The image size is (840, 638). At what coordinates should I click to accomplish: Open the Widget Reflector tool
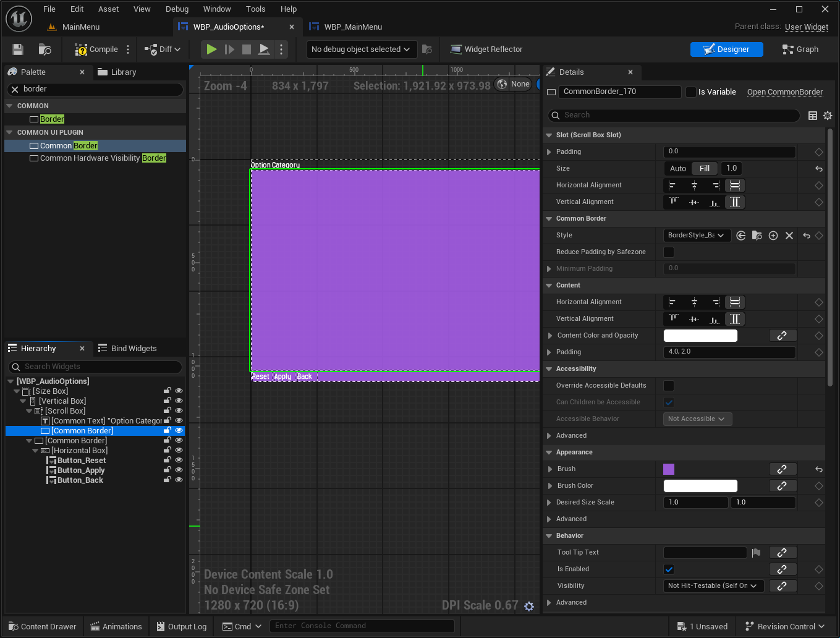(x=486, y=49)
